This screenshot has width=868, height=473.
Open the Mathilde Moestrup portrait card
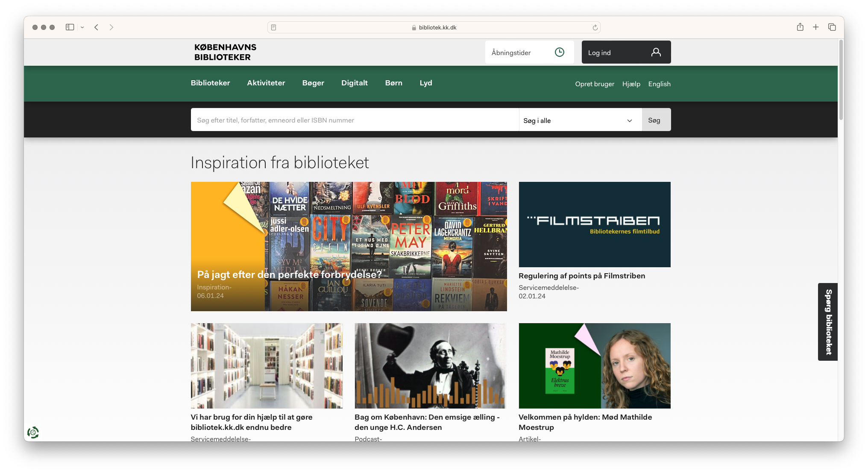594,365
